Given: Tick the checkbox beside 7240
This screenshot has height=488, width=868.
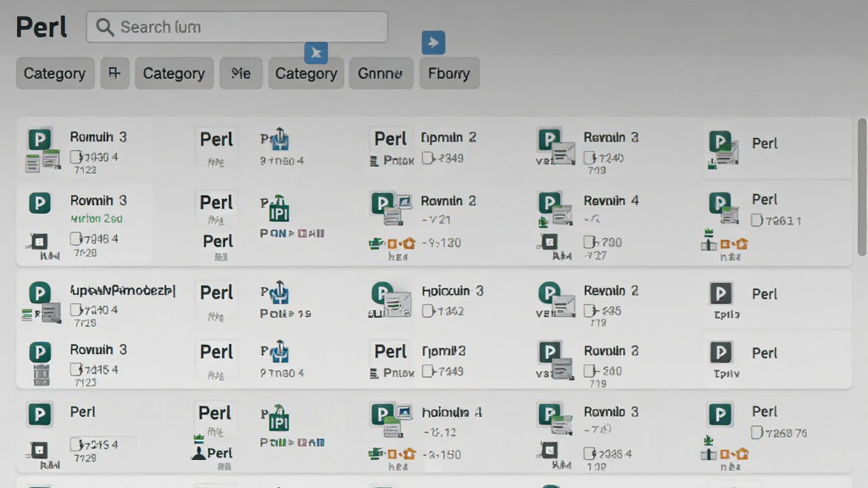Looking at the screenshot, I should tap(589, 158).
